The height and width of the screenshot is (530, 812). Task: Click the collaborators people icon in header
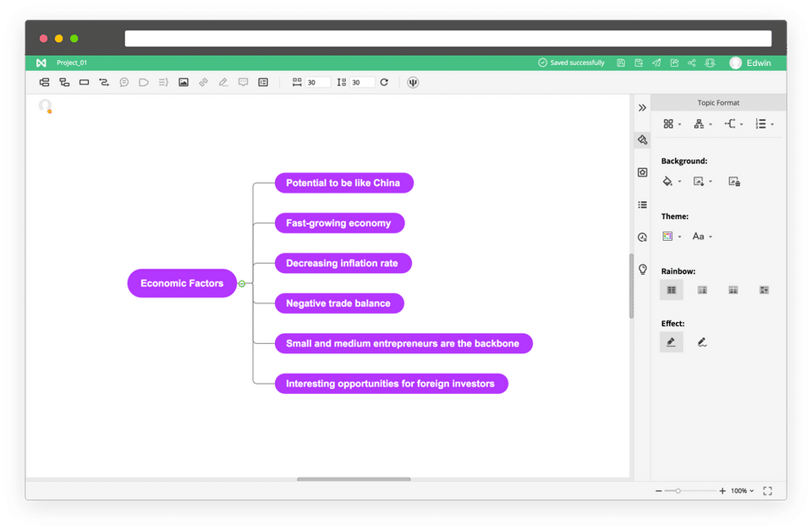(710, 63)
